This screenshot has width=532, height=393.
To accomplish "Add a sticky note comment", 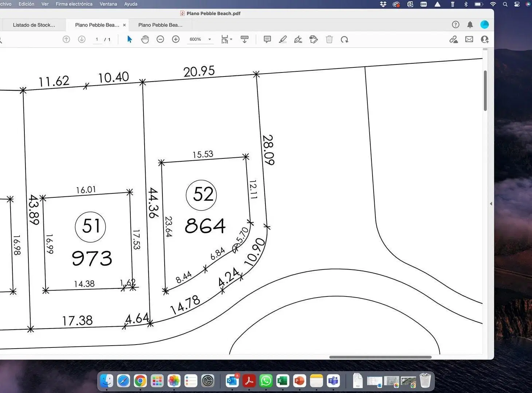I will click(x=267, y=39).
